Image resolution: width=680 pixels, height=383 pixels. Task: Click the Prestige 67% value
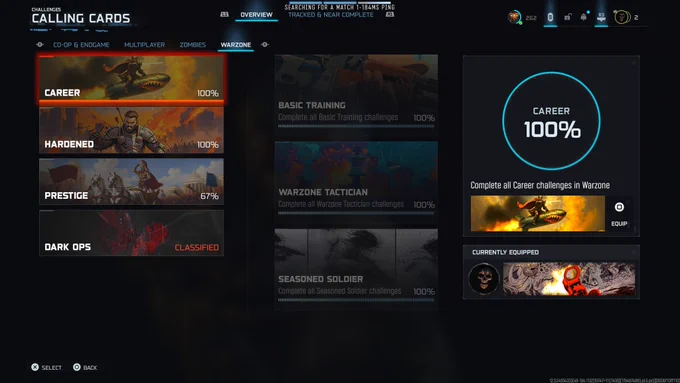[209, 196]
